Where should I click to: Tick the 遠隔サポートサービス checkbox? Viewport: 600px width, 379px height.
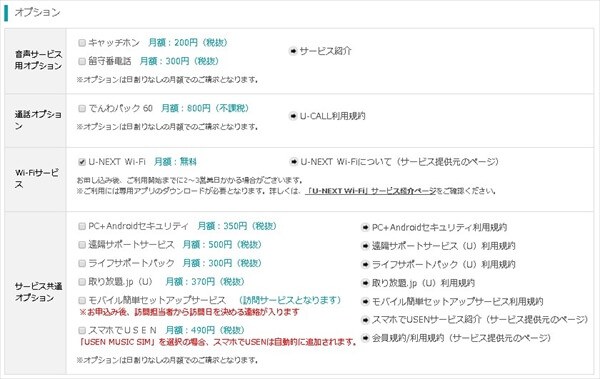(x=82, y=245)
